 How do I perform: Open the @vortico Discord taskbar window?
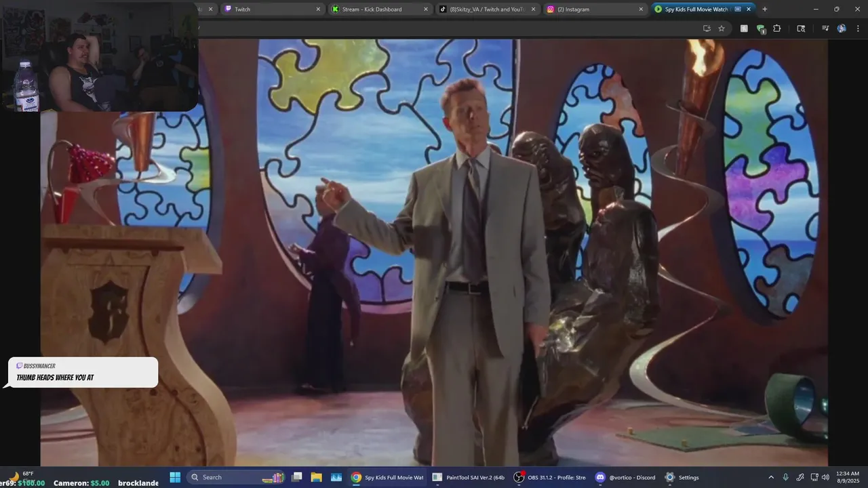click(x=625, y=477)
